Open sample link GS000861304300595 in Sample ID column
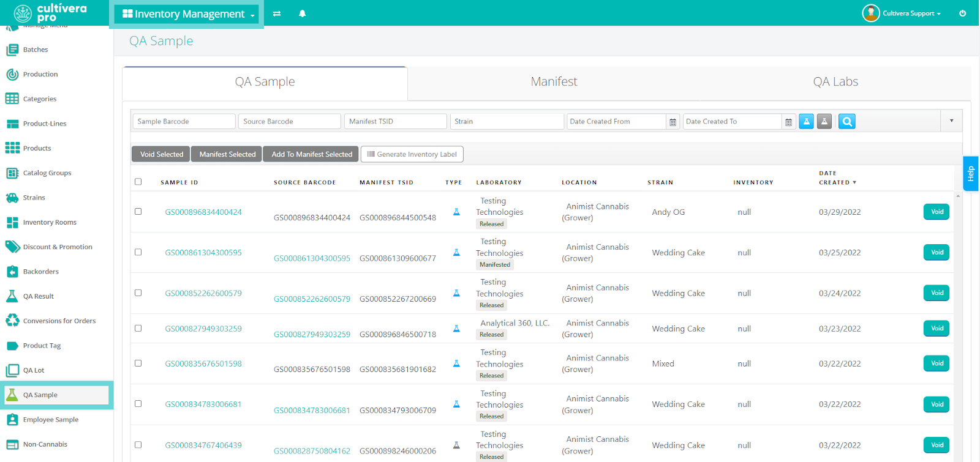 203,253
